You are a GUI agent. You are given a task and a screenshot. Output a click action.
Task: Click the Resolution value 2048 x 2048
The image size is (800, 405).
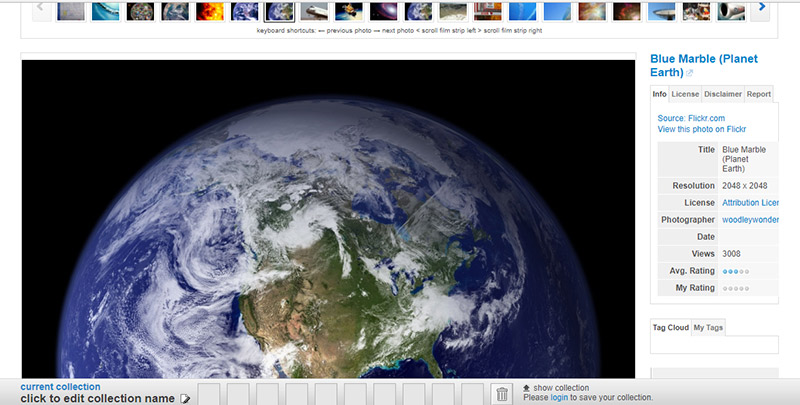744,186
